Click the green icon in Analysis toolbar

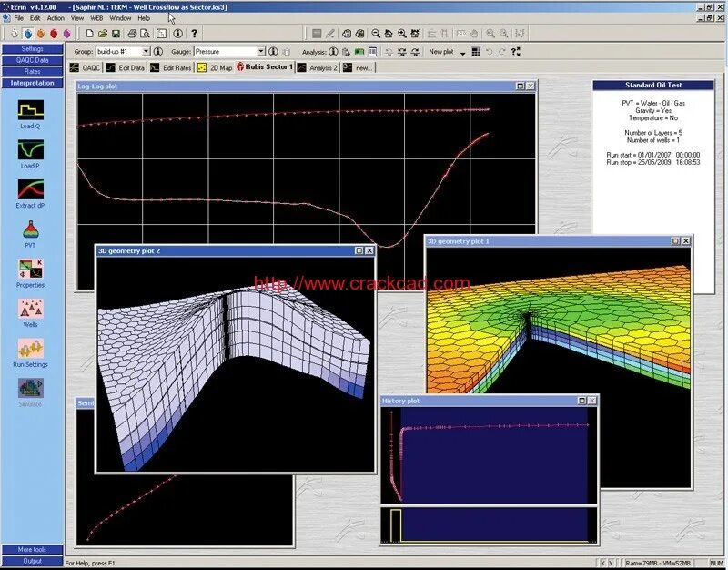click(x=359, y=52)
